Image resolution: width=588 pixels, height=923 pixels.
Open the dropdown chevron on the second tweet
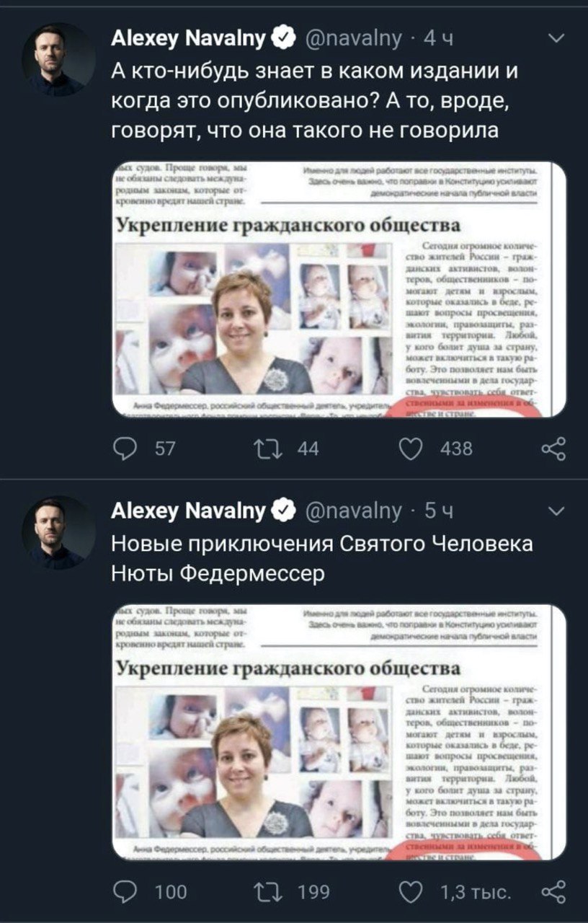coord(556,511)
